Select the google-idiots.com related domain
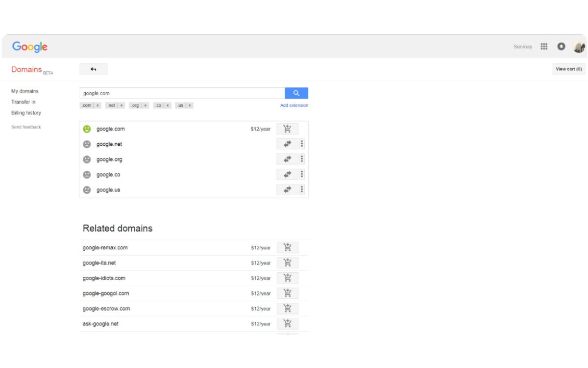This screenshot has height=368, width=588. point(104,278)
